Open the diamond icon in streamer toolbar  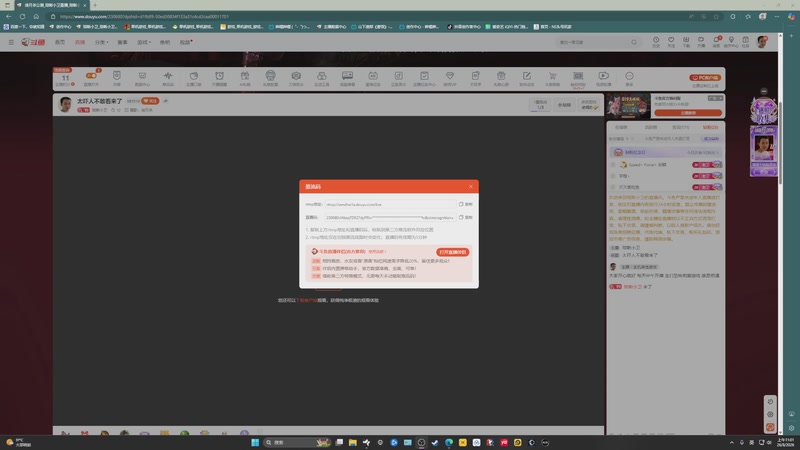449,78
